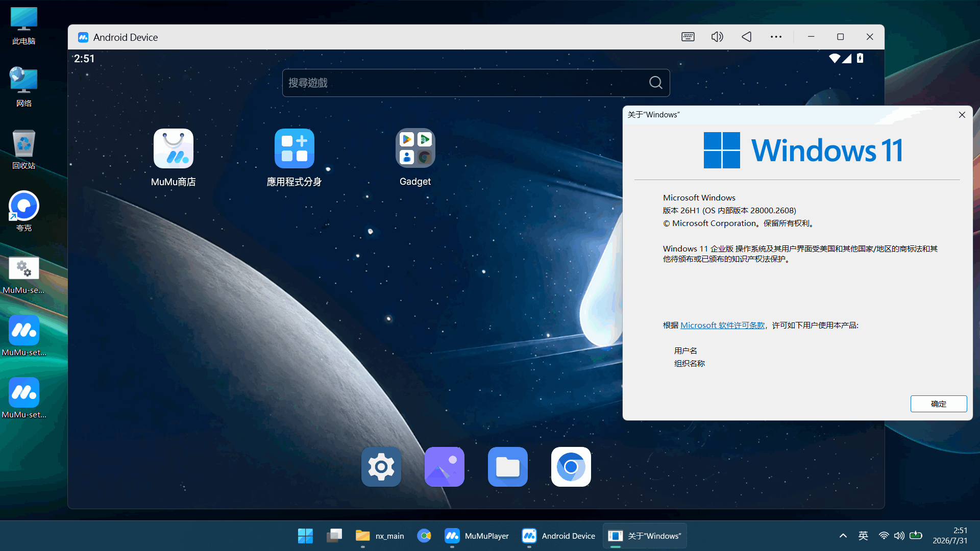The height and width of the screenshot is (551, 980).
Task: Click the 关于"Windows" taskbar button
Action: pyautogui.click(x=645, y=536)
